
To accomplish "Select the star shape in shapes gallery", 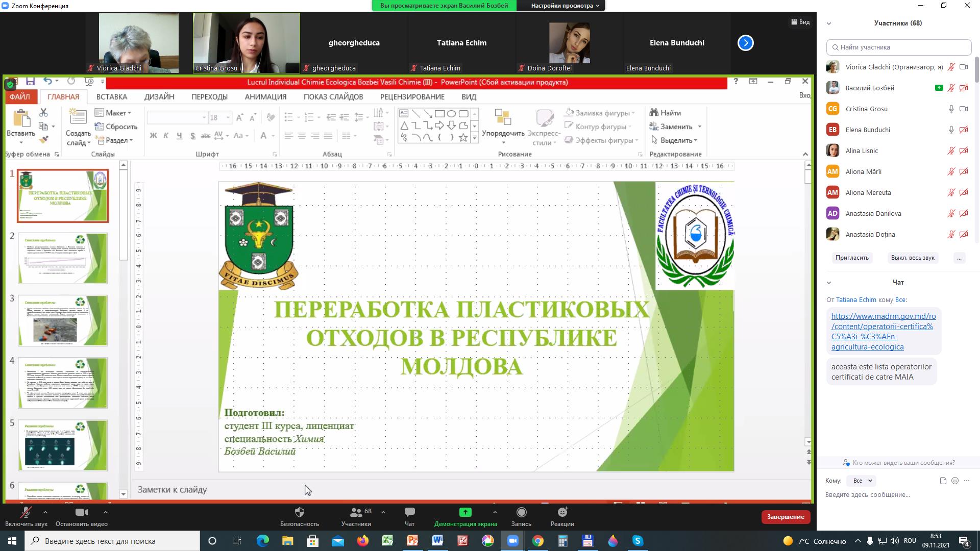I will point(463,137).
